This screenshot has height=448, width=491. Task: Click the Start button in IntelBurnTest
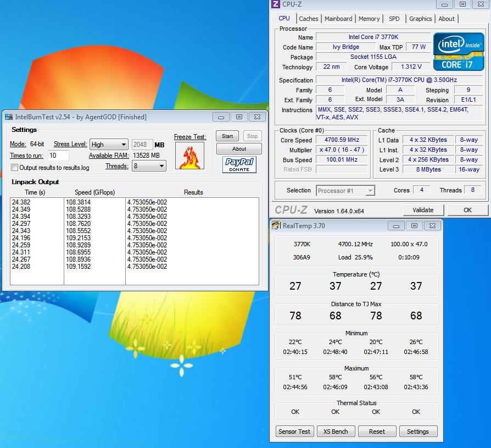tap(227, 136)
